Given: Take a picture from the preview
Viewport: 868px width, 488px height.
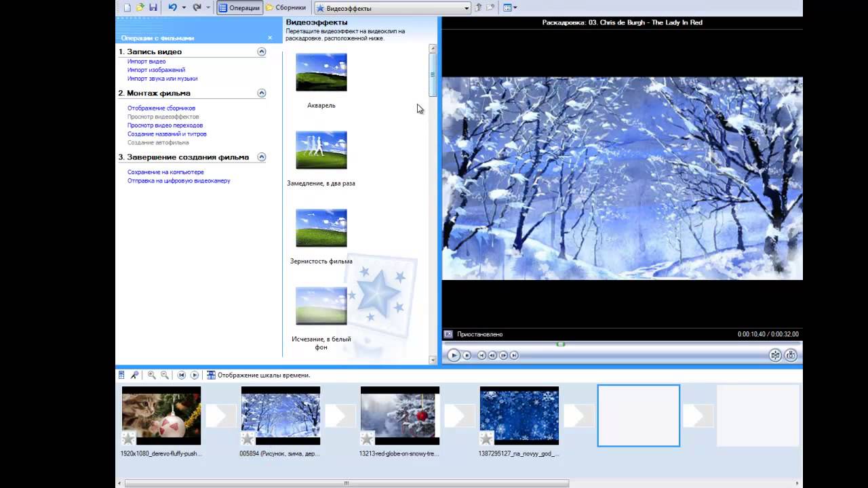Looking at the screenshot, I should pyautogui.click(x=791, y=355).
